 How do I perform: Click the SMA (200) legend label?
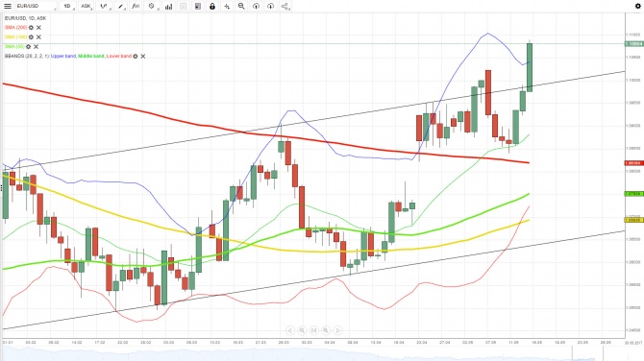[15, 28]
